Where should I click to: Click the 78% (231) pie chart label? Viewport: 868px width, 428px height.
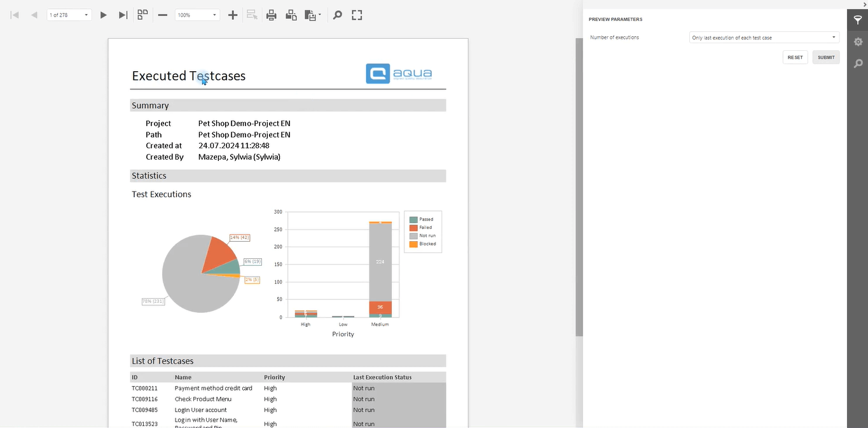coord(153,301)
